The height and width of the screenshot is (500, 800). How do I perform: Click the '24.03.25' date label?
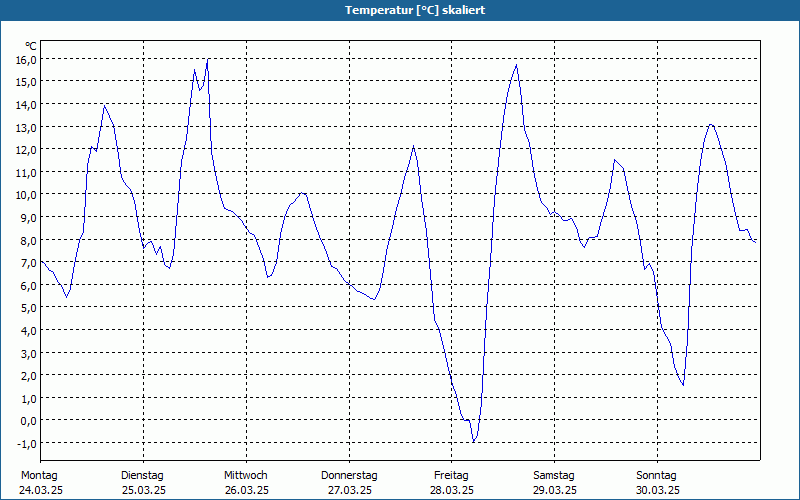click(x=41, y=490)
